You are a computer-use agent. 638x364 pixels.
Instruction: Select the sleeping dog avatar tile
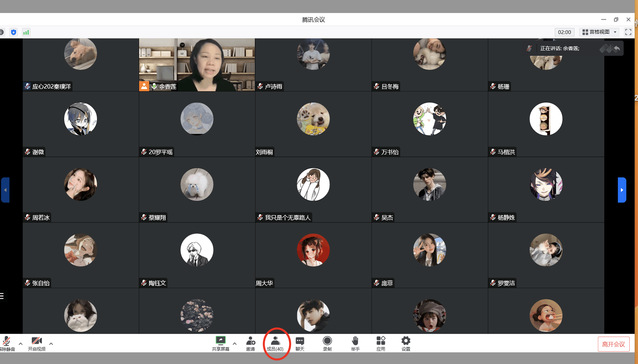point(81,54)
